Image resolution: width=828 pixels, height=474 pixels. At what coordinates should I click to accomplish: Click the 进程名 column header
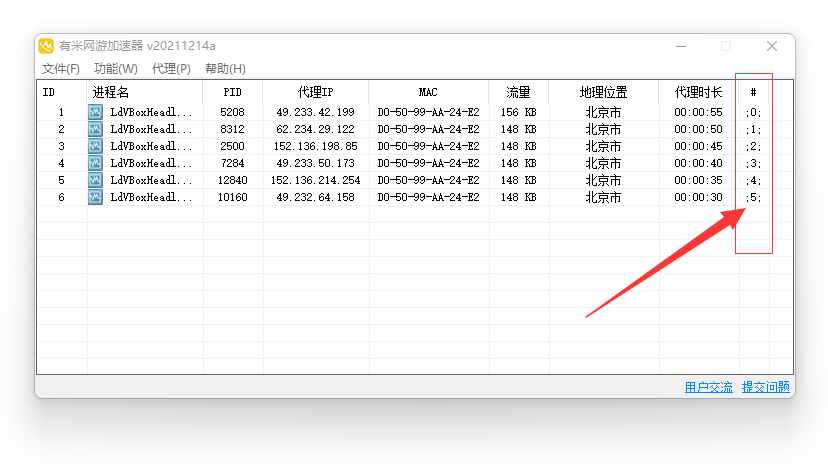coord(144,92)
